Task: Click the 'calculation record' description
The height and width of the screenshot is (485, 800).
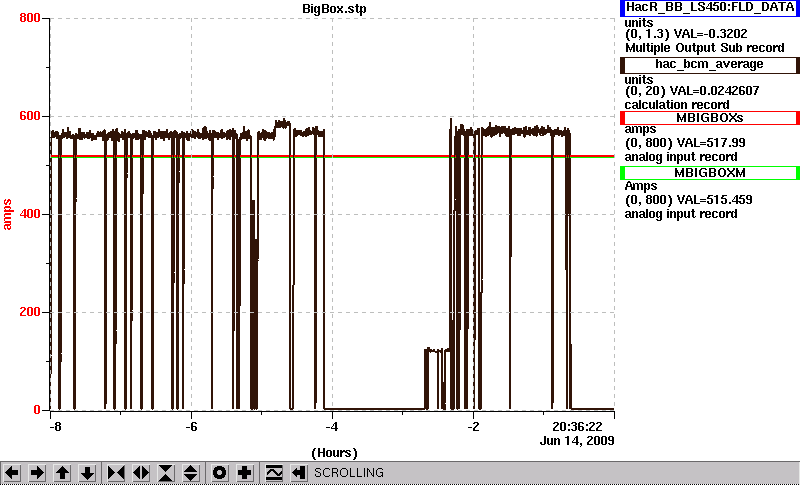Action: point(677,105)
